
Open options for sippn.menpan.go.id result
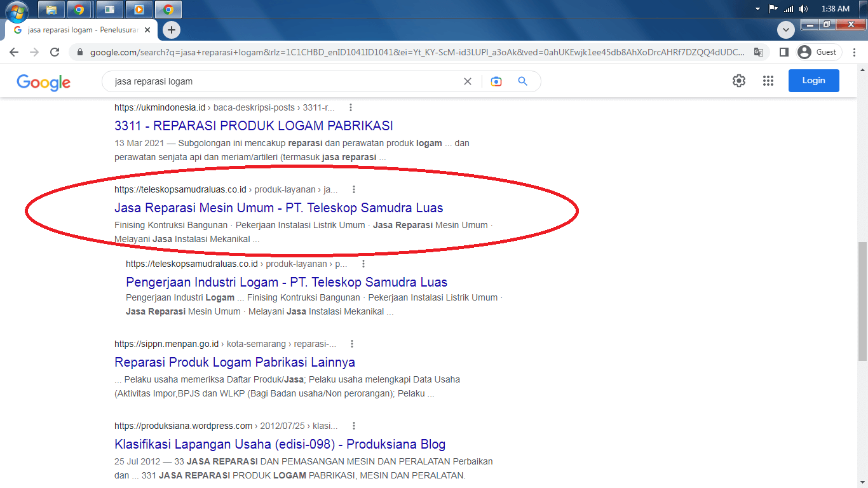click(352, 344)
